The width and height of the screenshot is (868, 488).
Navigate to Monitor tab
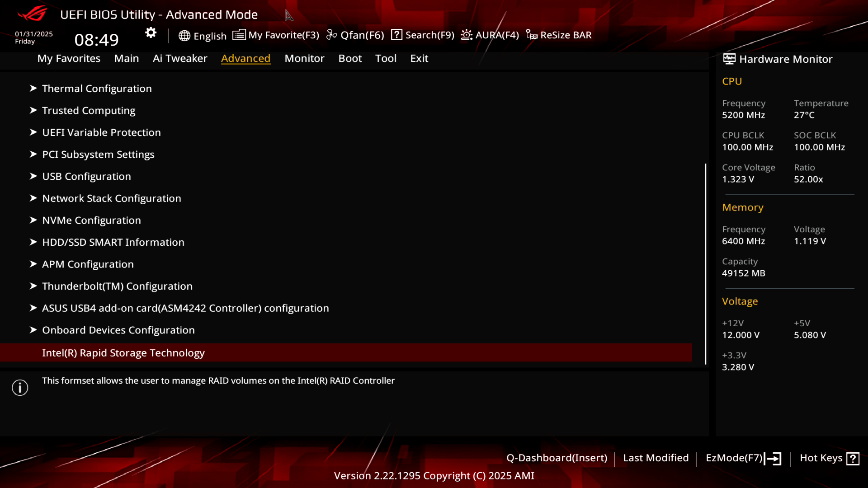pos(305,58)
